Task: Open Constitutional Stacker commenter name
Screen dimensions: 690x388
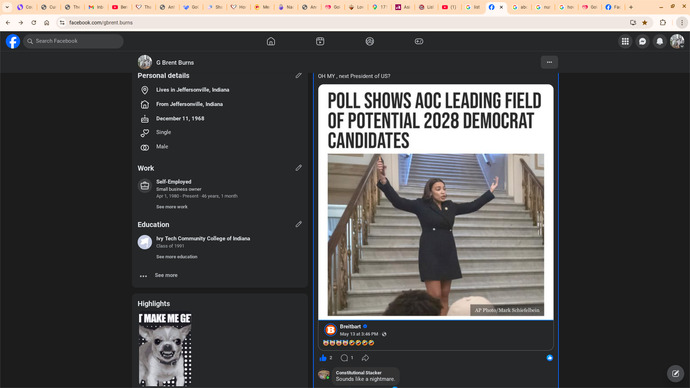Action: [x=359, y=373]
